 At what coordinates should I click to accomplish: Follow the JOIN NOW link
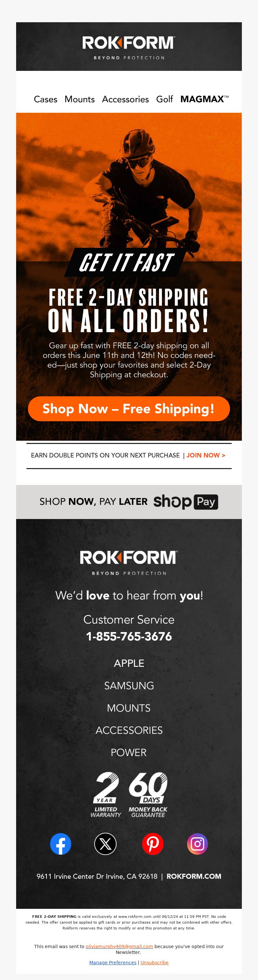(206, 456)
